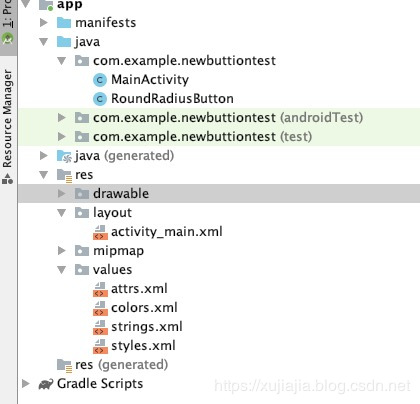Click the res (generated) folder icon
420x404 pixels.
point(65,366)
